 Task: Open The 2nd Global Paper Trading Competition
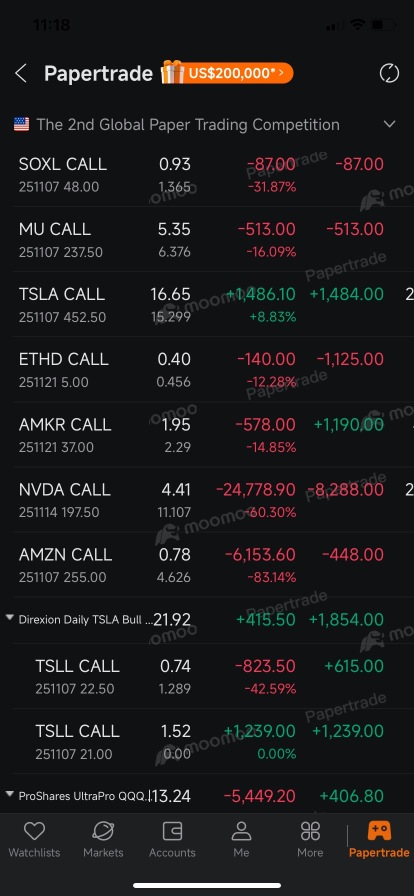[x=188, y=125]
